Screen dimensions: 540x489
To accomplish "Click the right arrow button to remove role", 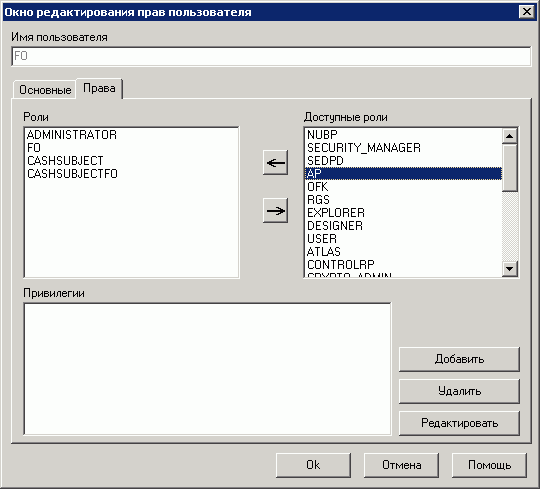I will click(x=275, y=210).
